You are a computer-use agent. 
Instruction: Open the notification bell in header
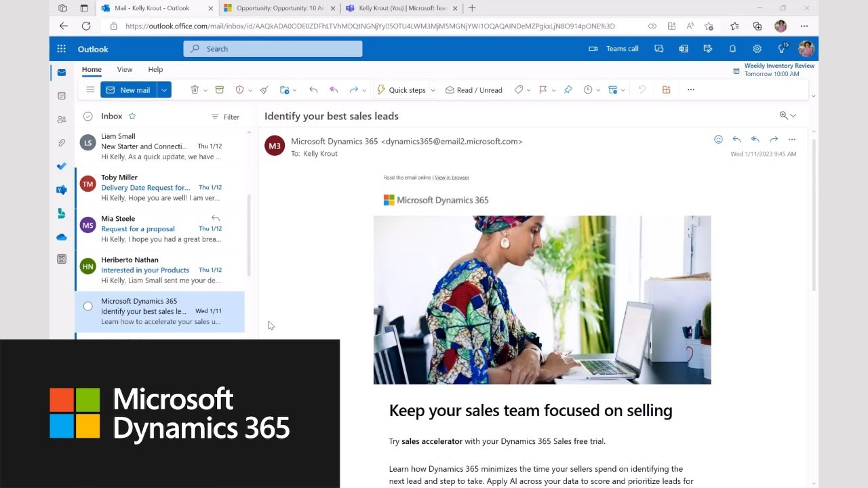[732, 49]
